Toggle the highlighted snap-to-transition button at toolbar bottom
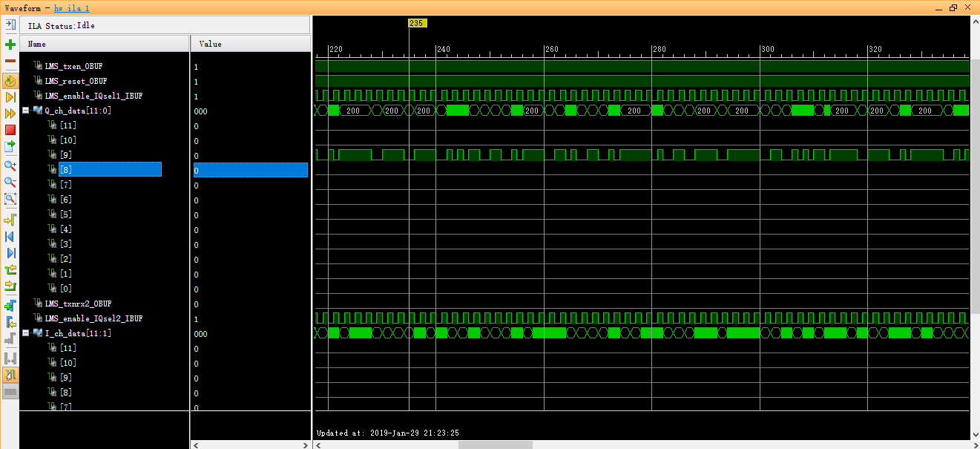This screenshot has height=449, width=980. 10,376
